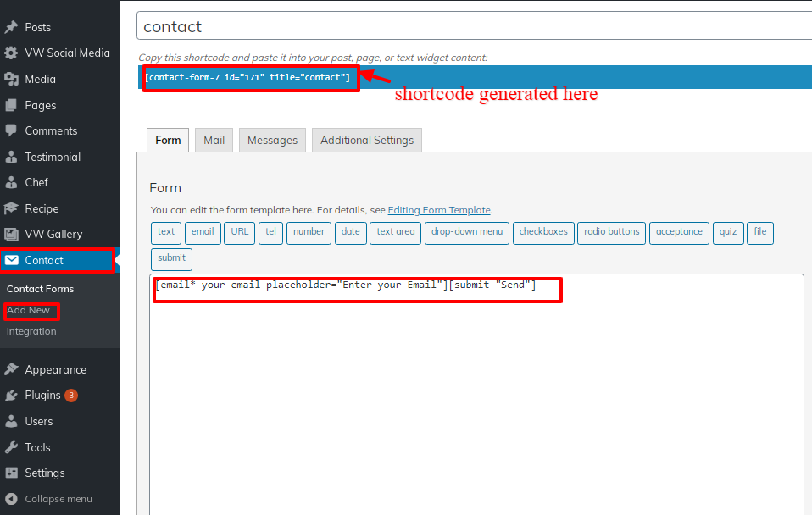Image resolution: width=812 pixels, height=515 pixels.
Task: Insert a text area tag
Action: [396, 232]
